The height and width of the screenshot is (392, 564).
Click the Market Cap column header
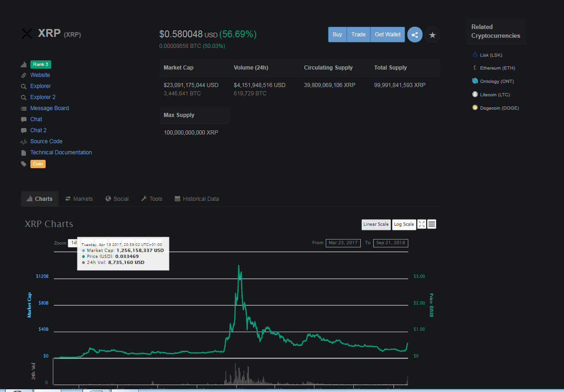click(179, 68)
